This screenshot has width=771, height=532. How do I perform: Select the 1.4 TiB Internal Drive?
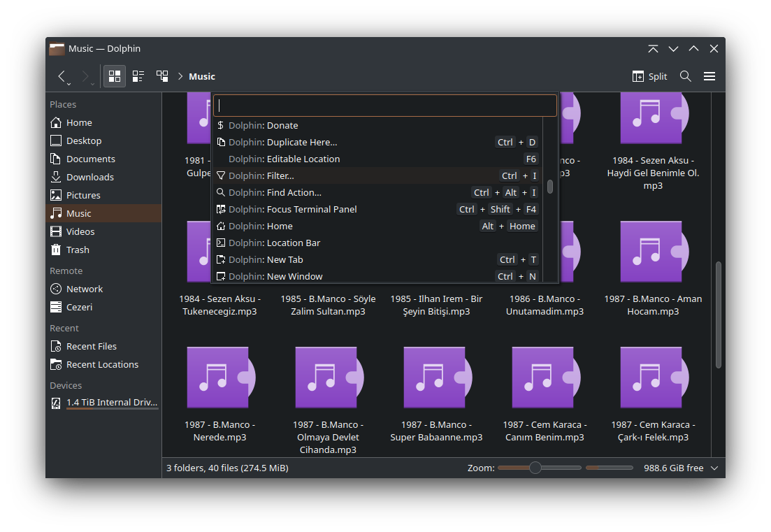pos(111,402)
